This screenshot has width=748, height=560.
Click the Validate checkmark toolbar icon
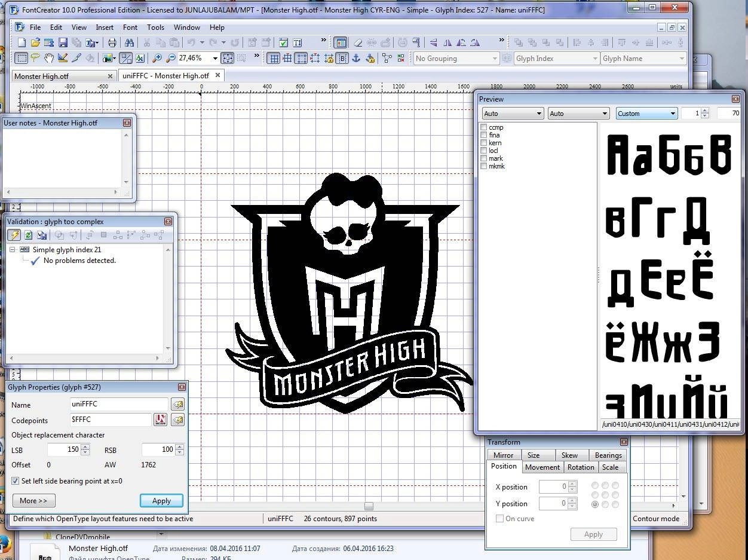pos(283,42)
